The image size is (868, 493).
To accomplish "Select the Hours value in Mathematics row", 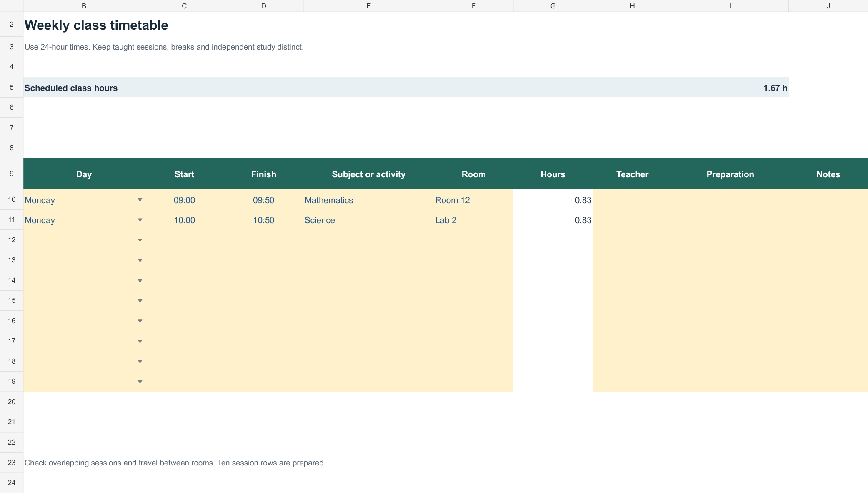I will click(553, 200).
